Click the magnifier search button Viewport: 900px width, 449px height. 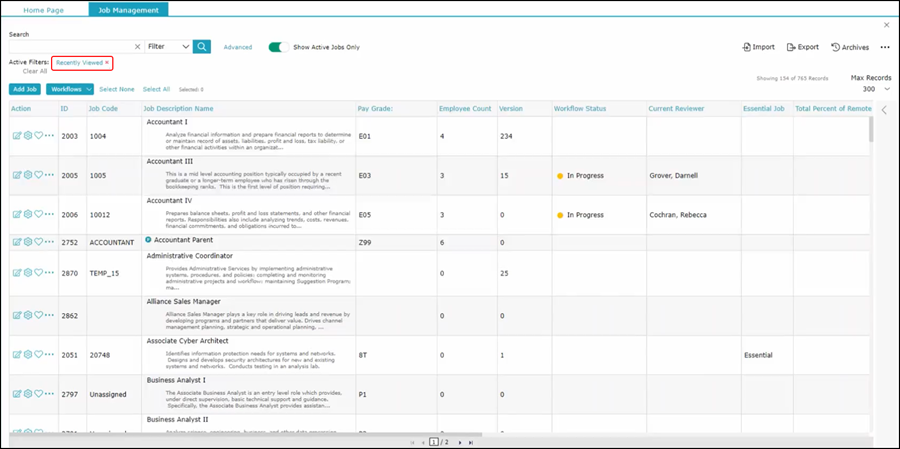coord(202,46)
